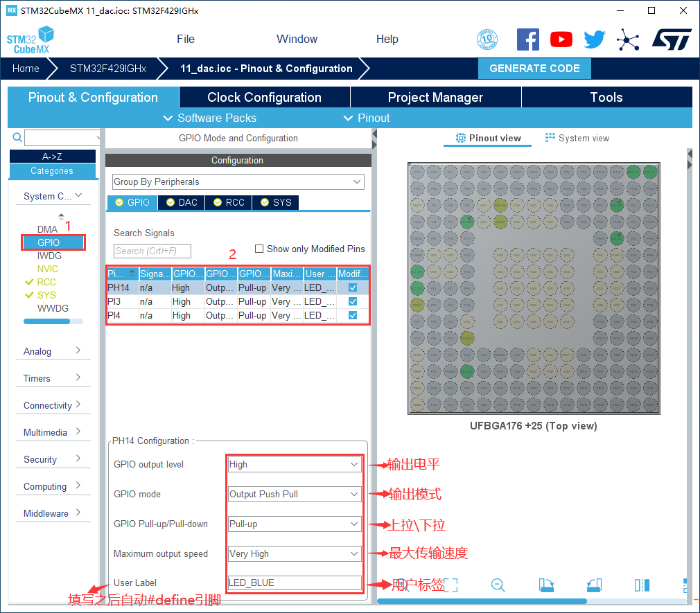This screenshot has height=613, width=700.
Task: Switch to System view
Action: 577,138
